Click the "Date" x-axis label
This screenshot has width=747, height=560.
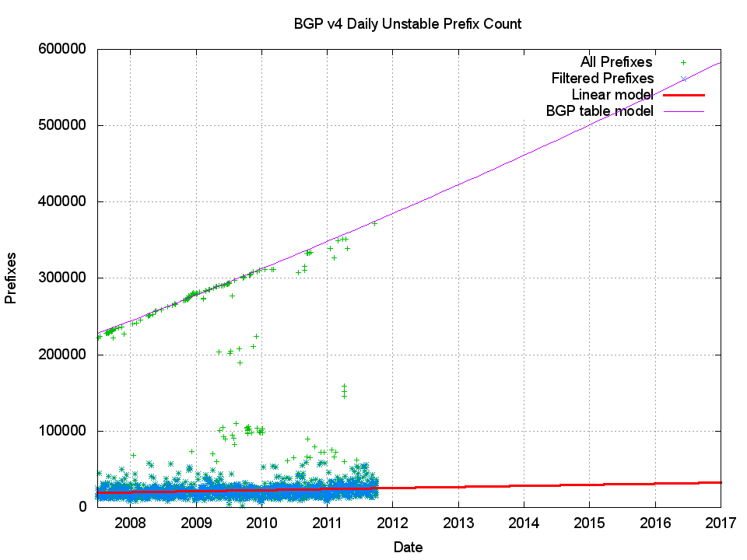408,547
